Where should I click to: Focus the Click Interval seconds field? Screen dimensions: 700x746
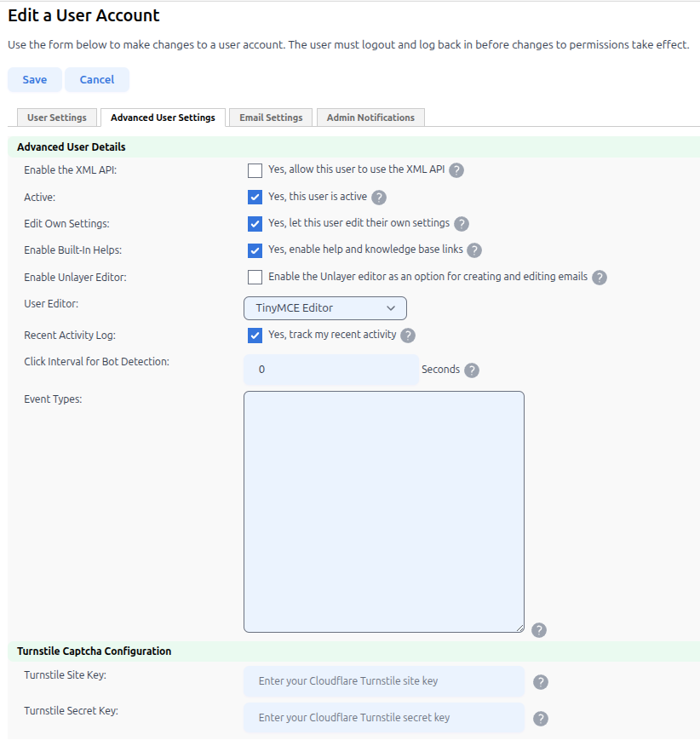point(331,370)
